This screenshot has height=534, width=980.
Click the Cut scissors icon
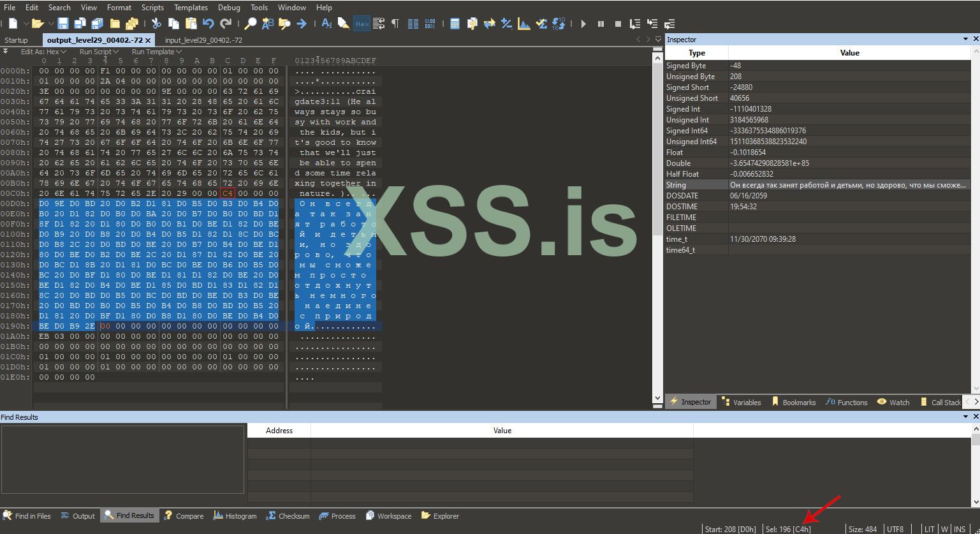click(x=156, y=24)
